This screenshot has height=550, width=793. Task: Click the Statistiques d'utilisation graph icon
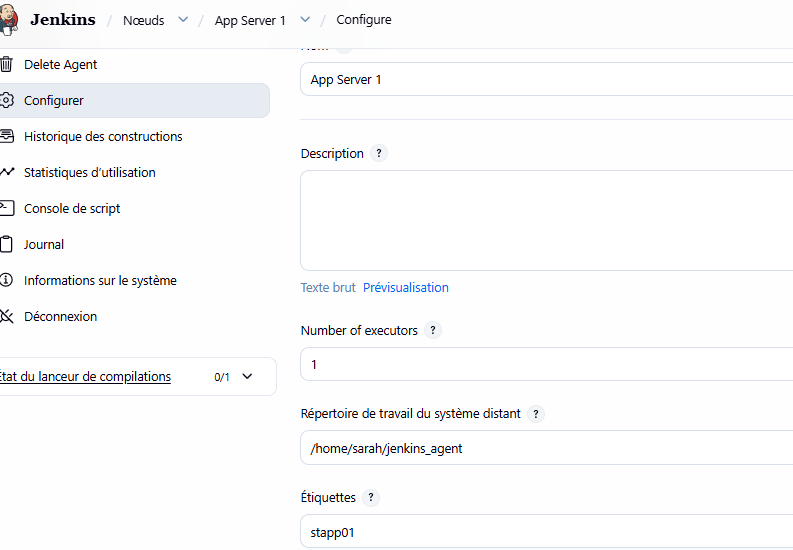coord(6,173)
